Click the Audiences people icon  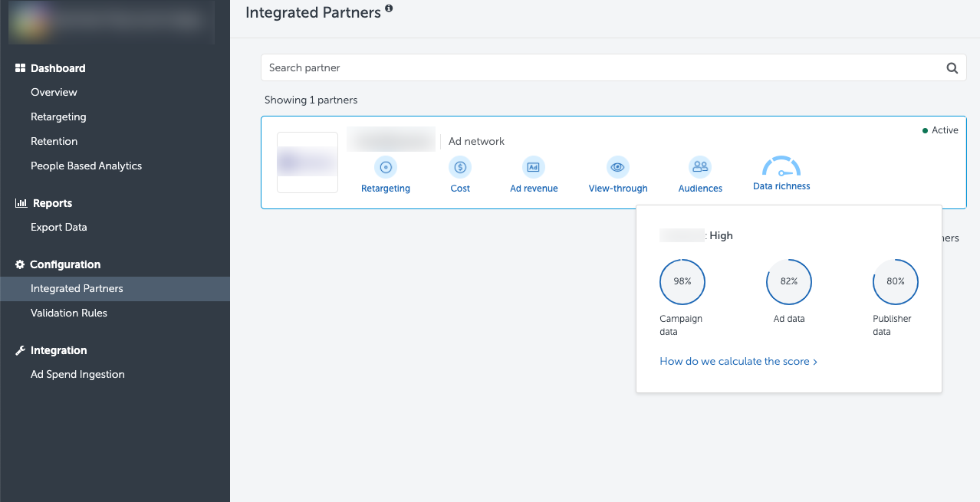coord(700,167)
